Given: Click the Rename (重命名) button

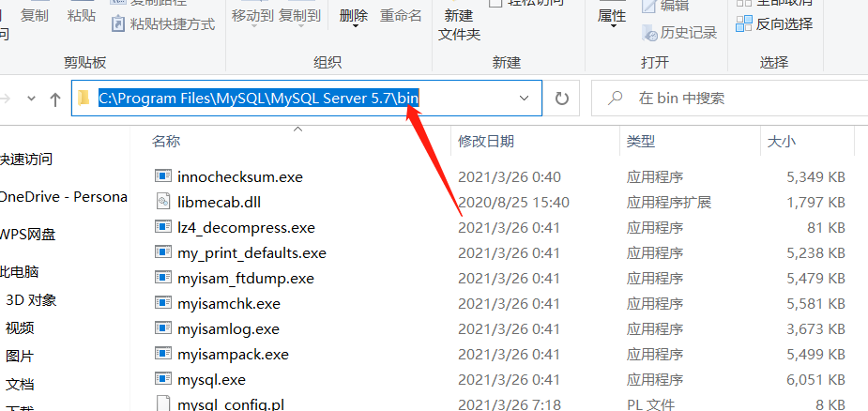Looking at the screenshot, I should point(401,16).
